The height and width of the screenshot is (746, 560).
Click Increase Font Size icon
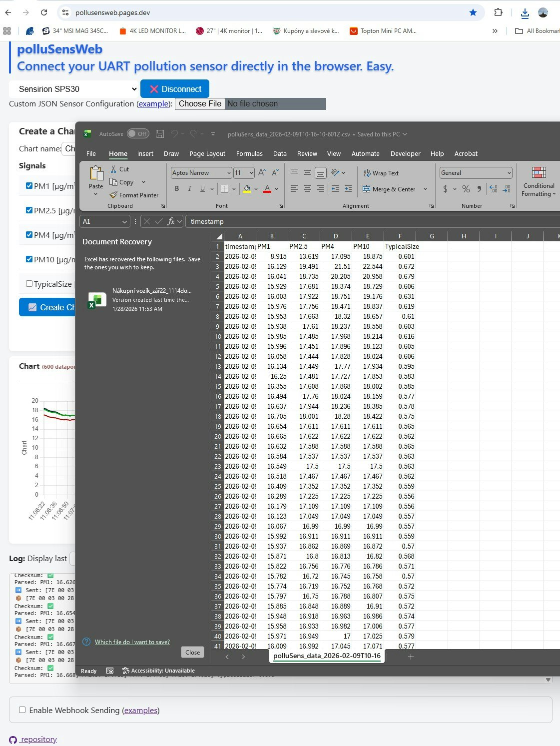262,173
